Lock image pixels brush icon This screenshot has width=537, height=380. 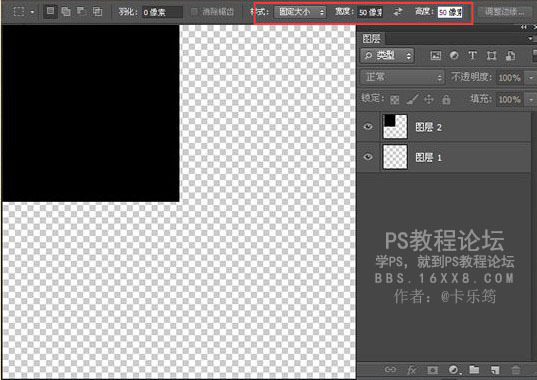(x=412, y=100)
